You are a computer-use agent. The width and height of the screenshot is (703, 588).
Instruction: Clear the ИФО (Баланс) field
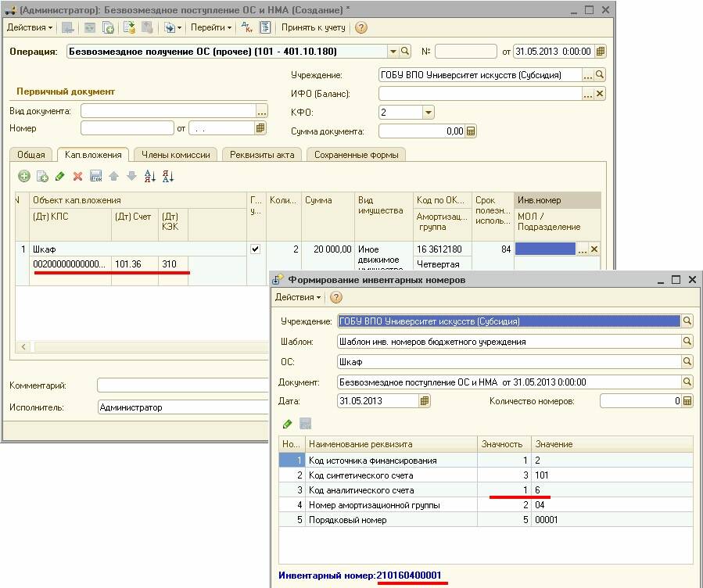coord(600,94)
